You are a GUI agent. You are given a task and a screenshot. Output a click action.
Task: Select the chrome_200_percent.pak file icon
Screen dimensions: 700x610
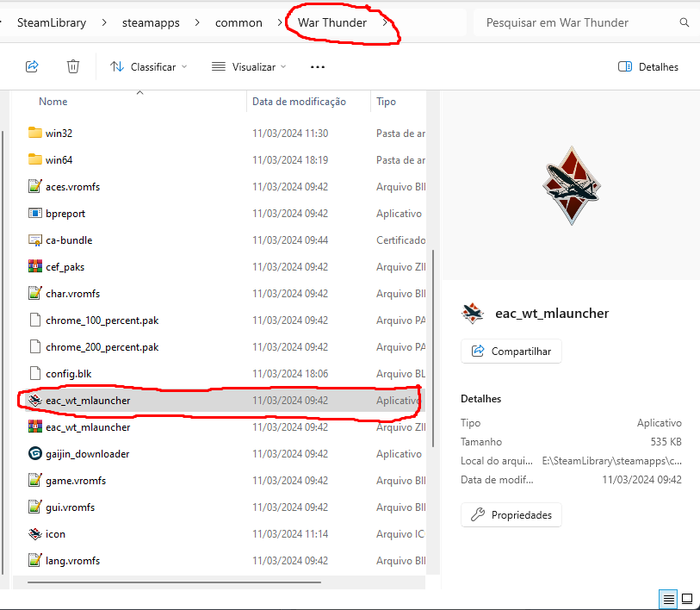pyautogui.click(x=34, y=346)
